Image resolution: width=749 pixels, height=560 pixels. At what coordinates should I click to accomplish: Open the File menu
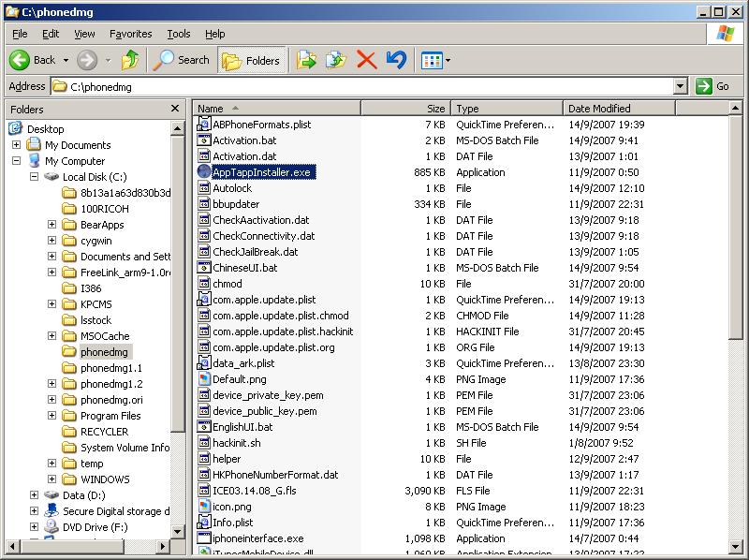click(20, 34)
